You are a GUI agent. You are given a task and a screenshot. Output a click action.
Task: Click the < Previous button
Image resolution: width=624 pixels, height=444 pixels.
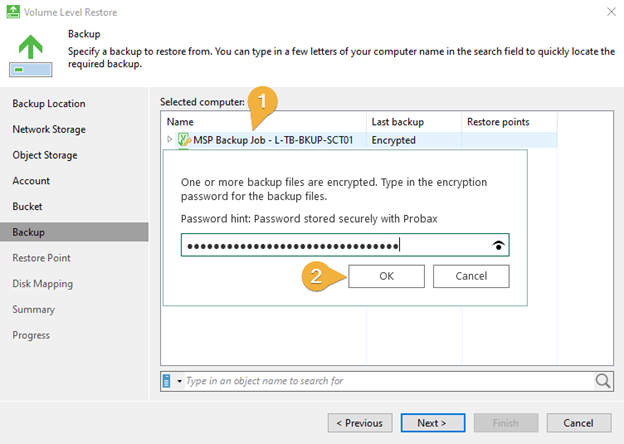point(360,423)
